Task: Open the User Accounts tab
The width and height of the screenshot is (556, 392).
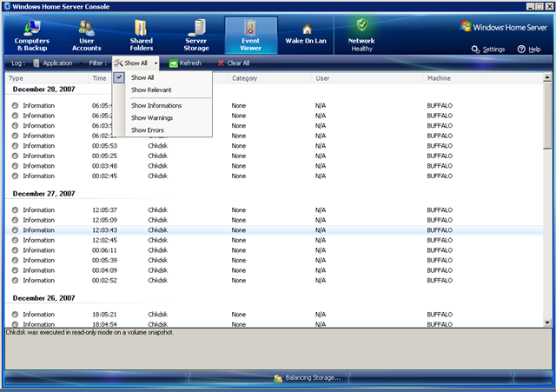Action: click(87, 36)
